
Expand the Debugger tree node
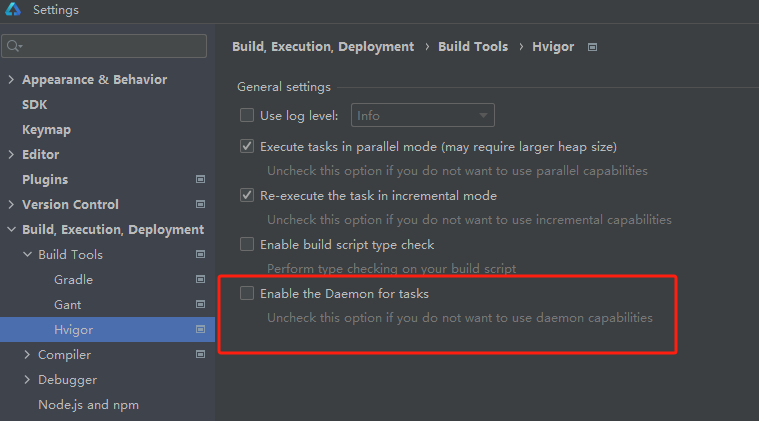[x=27, y=380]
